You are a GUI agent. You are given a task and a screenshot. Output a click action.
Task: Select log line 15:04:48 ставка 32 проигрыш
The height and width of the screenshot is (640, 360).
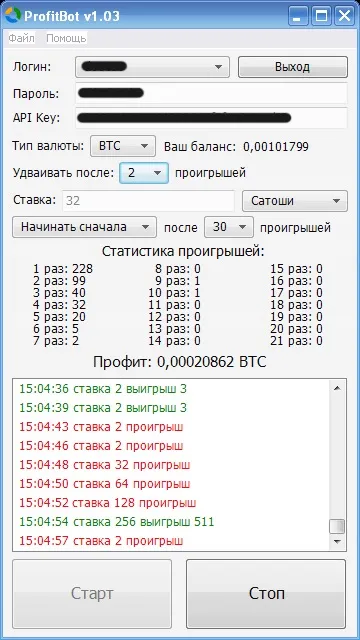pyautogui.click(x=104, y=465)
